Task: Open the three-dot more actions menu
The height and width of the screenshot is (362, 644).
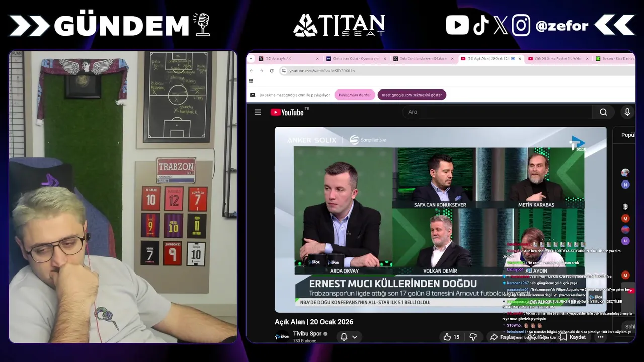Action: coord(600,337)
